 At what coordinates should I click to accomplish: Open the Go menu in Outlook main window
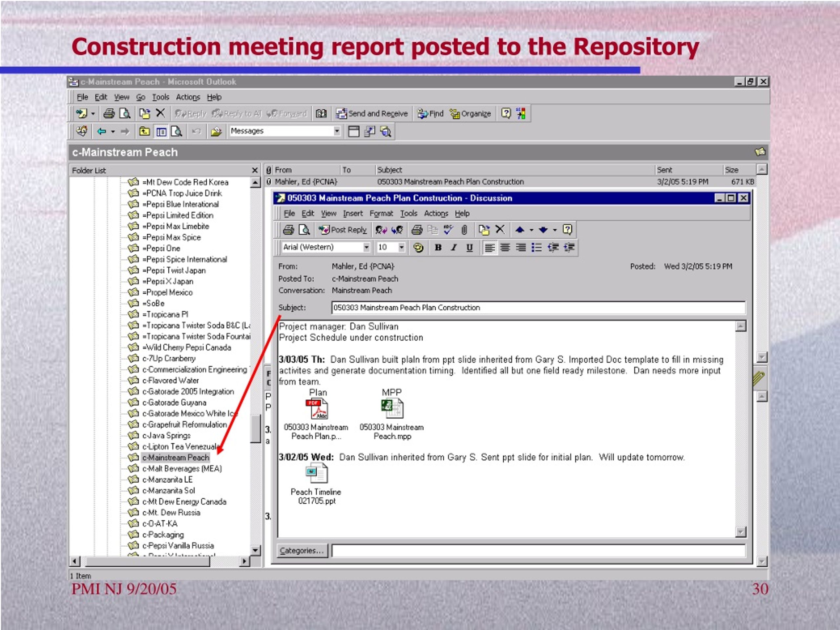coord(140,97)
